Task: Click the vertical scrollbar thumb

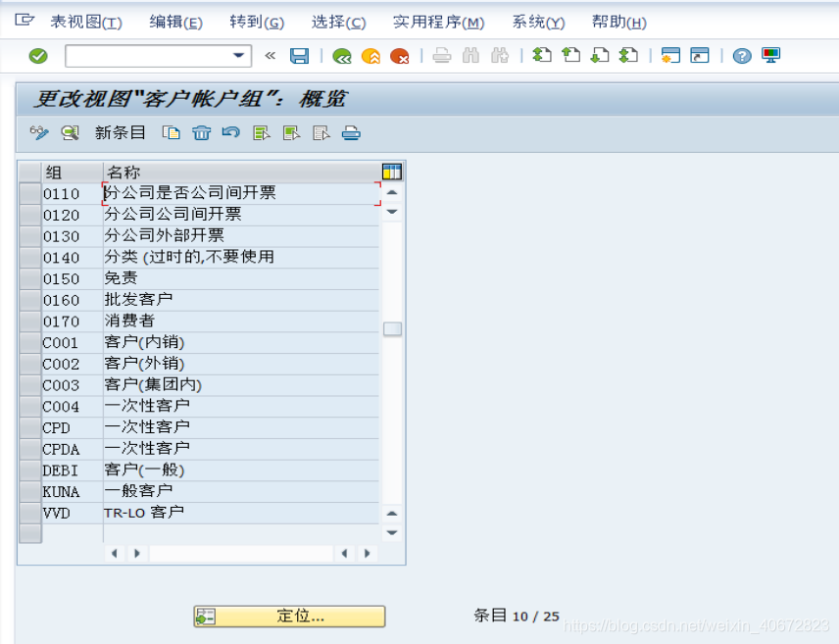Action: (392, 328)
